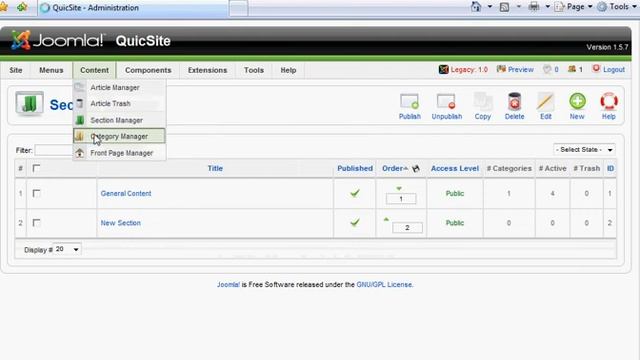Sort by ID column header
Image resolution: width=640 pixels, height=360 pixels.
[x=610, y=168]
